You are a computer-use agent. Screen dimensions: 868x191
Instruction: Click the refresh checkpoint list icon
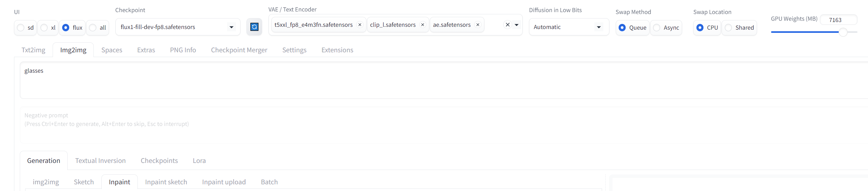click(x=254, y=27)
